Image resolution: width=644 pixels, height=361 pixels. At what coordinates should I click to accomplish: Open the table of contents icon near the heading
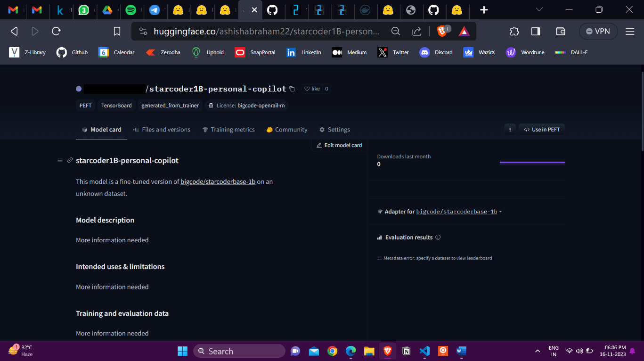click(60, 160)
